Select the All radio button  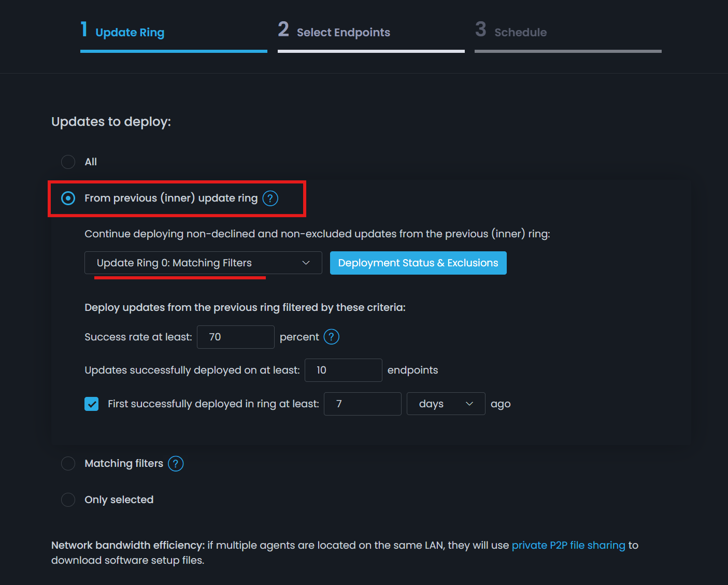tap(68, 162)
